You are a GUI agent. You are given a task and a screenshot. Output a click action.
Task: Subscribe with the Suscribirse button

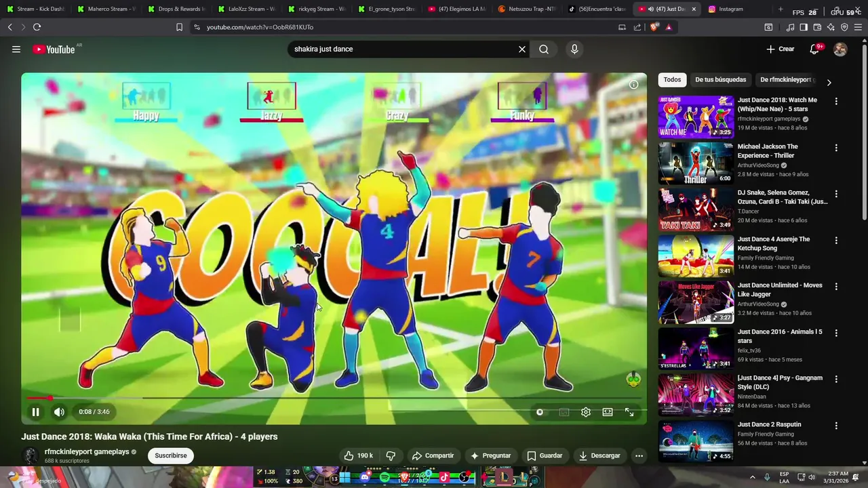pos(171,455)
